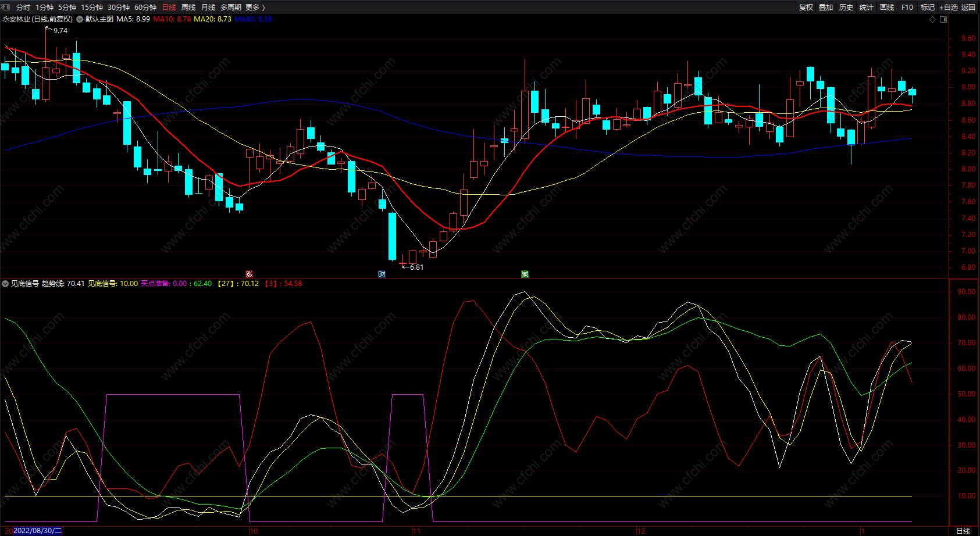
Task: Expand the 更多 periods menu
Action: pos(255,8)
